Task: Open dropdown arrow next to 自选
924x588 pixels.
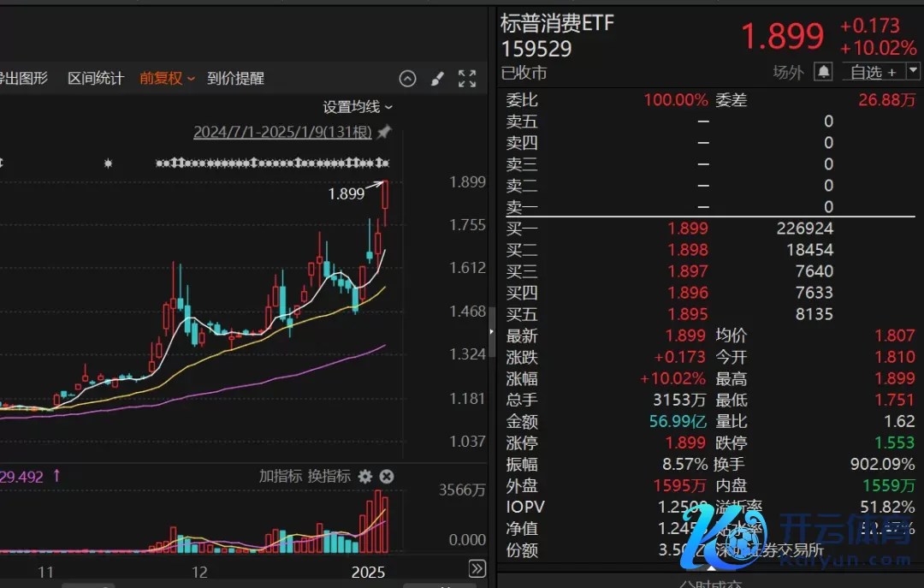Action: pos(913,72)
